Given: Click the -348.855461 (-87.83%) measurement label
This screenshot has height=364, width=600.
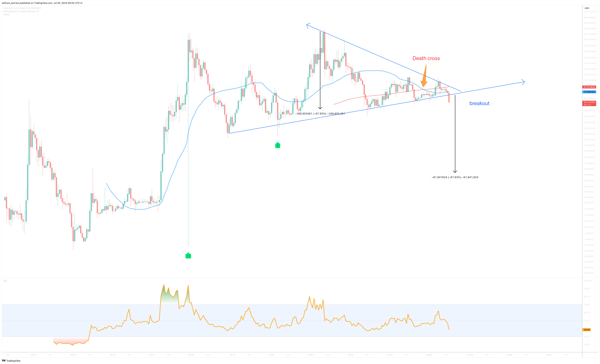Looking at the screenshot, I should click(320, 114).
